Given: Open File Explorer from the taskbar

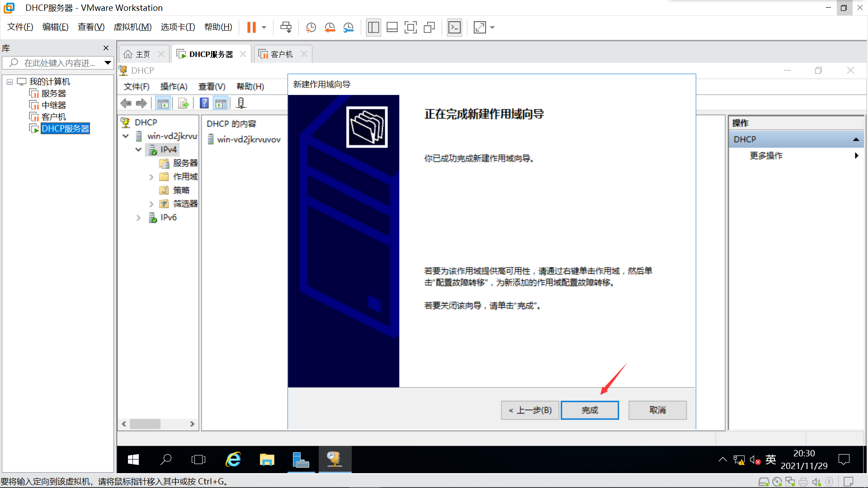Looking at the screenshot, I should click(267, 460).
